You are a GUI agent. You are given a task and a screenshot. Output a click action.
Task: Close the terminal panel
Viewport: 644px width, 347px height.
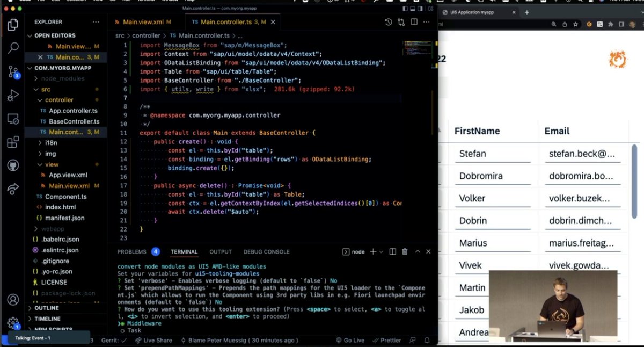[x=428, y=251]
